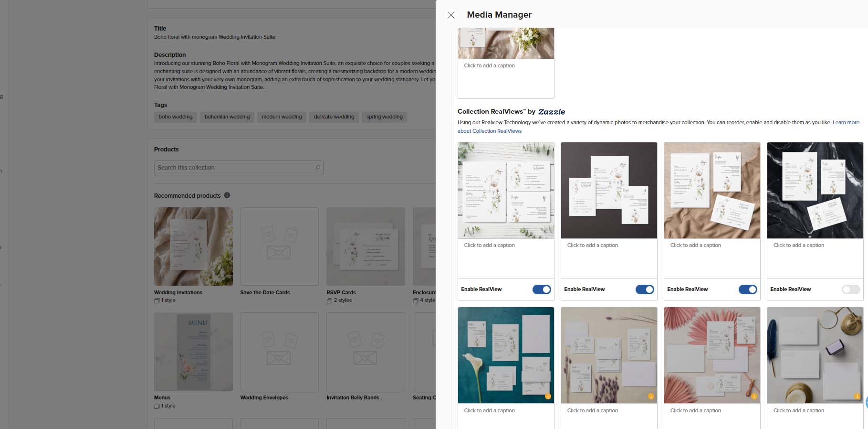868x429 pixels.
Task: Disable RealView for white wood greenery image
Action: click(542, 290)
